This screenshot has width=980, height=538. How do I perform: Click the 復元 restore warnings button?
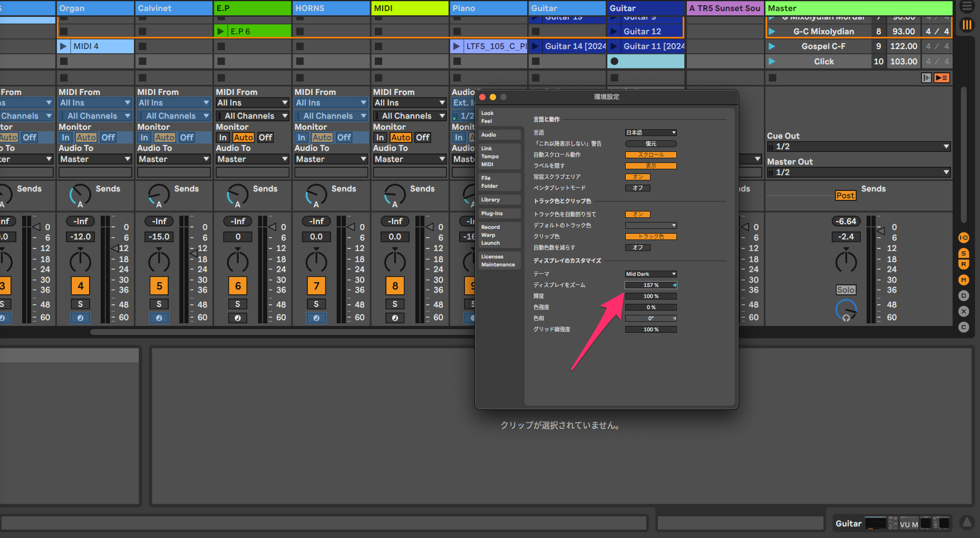(x=651, y=144)
